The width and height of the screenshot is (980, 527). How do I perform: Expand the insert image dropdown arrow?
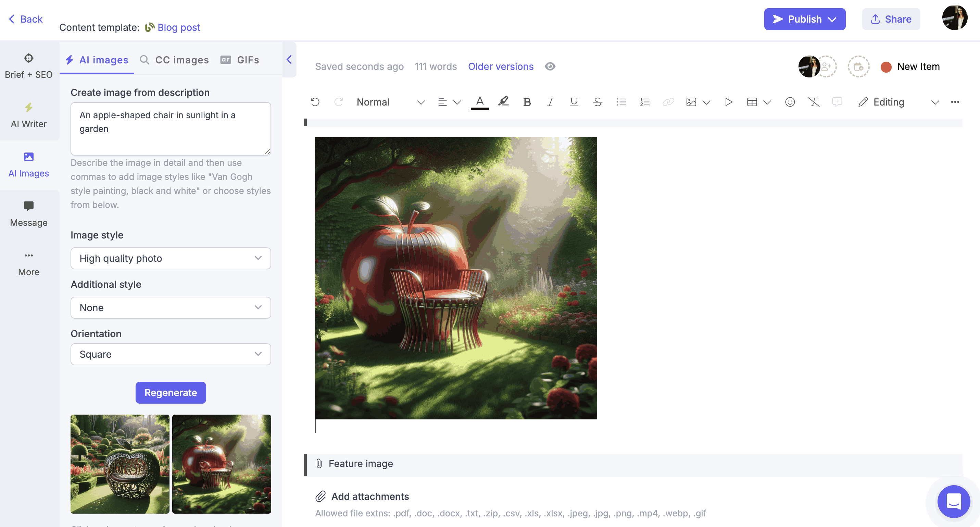(x=706, y=102)
